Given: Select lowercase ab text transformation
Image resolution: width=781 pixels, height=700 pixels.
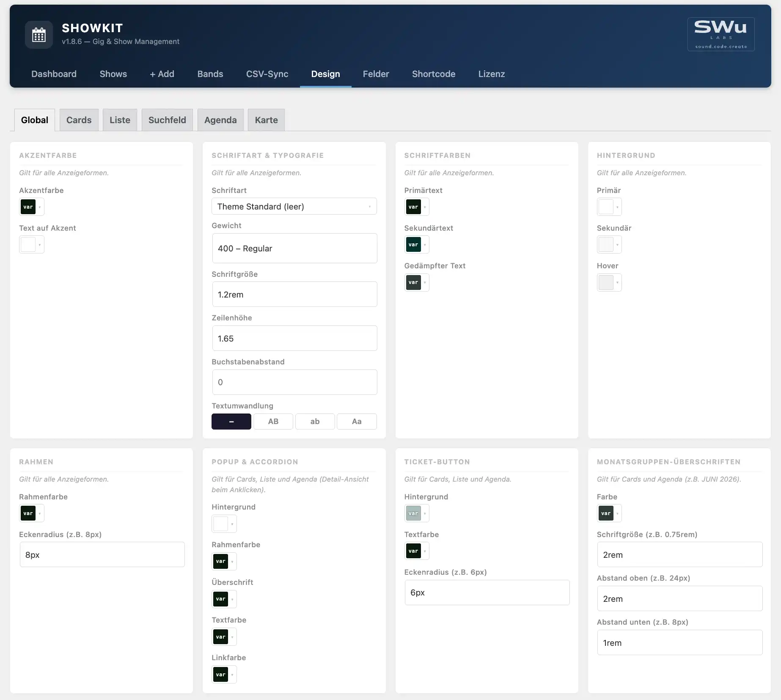Looking at the screenshot, I should click(x=315, y=422).
